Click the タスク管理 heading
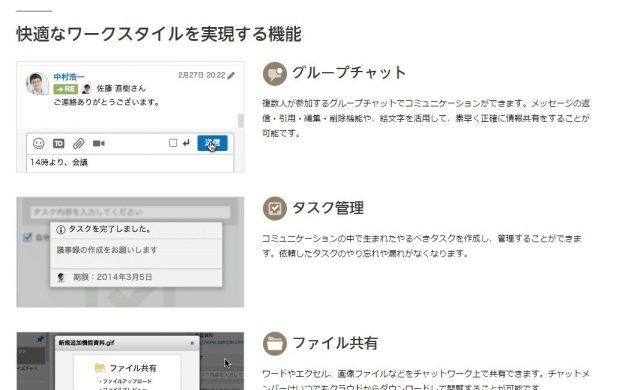 (x=328, y=208)
